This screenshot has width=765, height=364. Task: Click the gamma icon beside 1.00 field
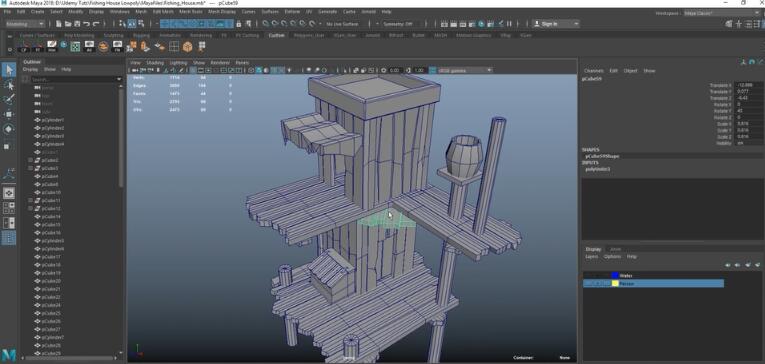(x=408, y=70)
